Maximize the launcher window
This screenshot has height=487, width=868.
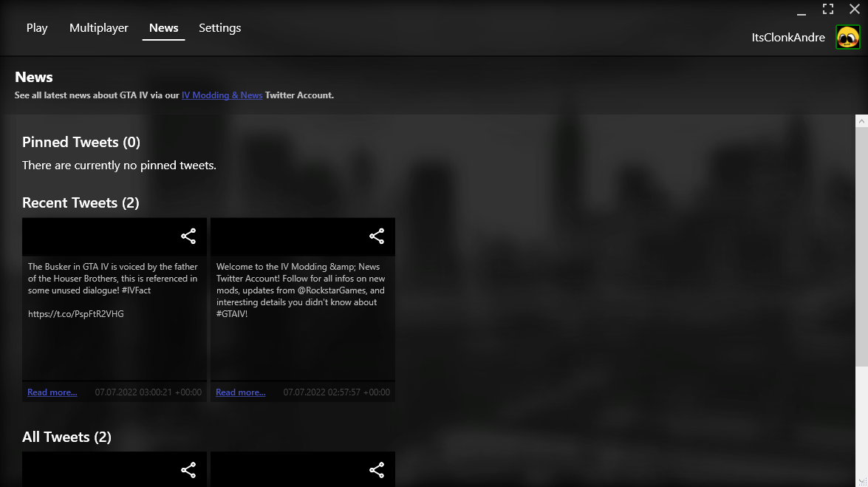tap(828, 9)
